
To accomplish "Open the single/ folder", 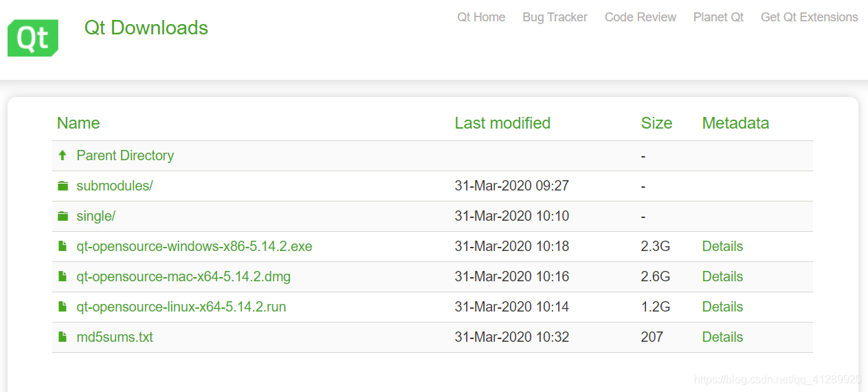I will pyautogui.click(x=96, y=216).
